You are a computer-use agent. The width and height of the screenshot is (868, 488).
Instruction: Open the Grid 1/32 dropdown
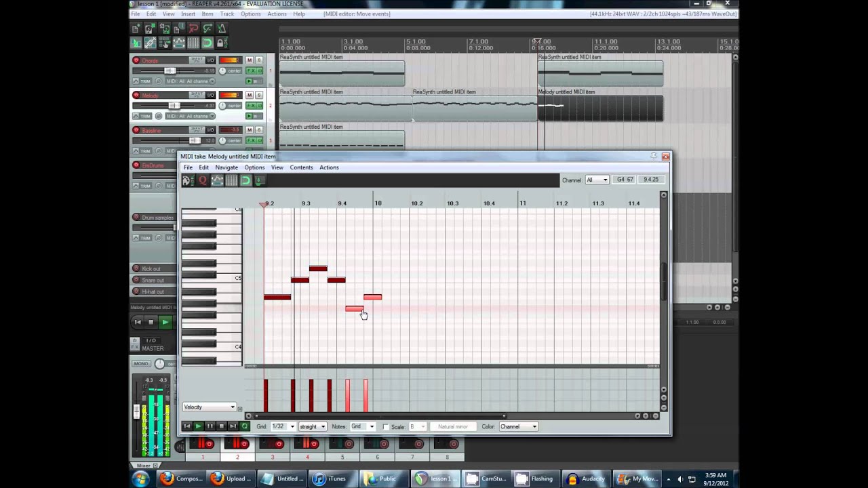[x=283, y=426]
